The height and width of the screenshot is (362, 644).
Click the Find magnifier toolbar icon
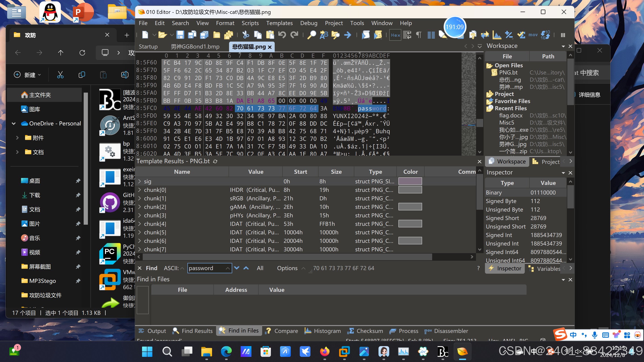(x=312, y=35)
